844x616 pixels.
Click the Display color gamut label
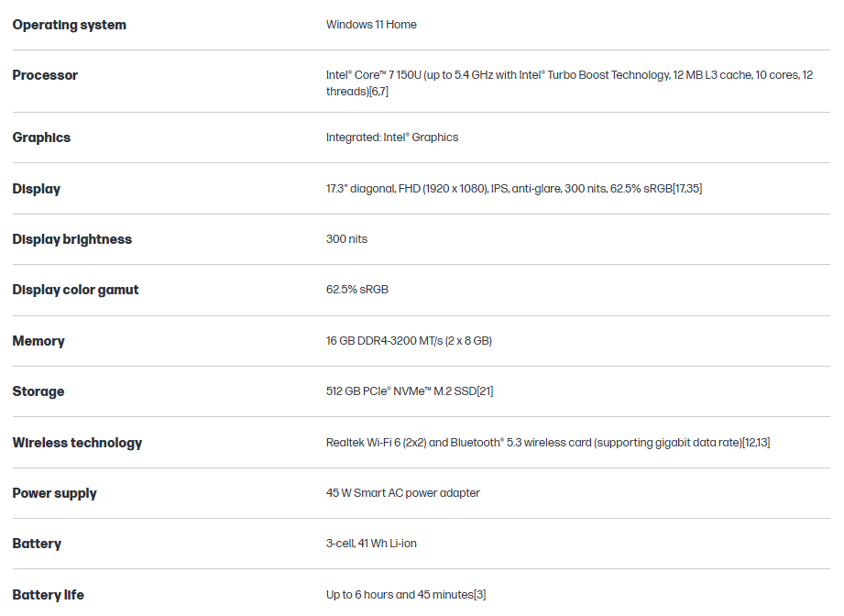point(75,290)
